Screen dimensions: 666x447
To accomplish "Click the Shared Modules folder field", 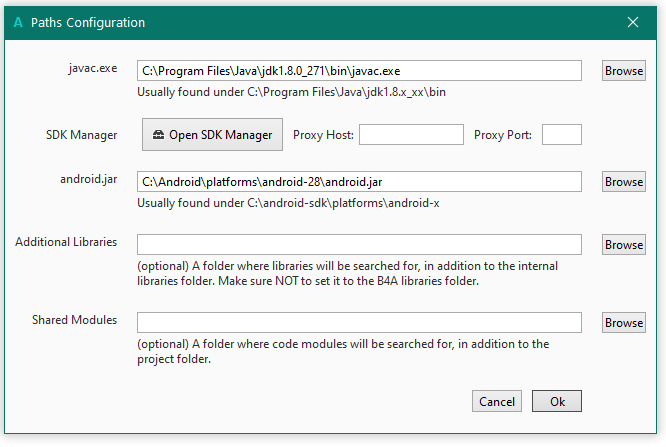I will (x=359, y=323).
